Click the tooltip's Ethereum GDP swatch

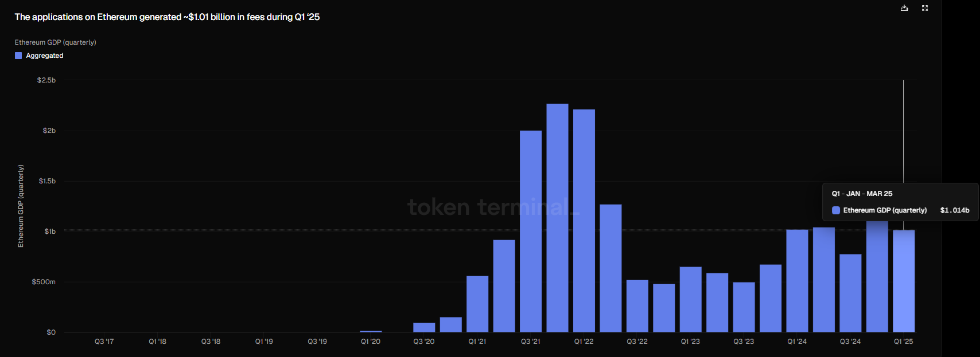tap(836, 210)
